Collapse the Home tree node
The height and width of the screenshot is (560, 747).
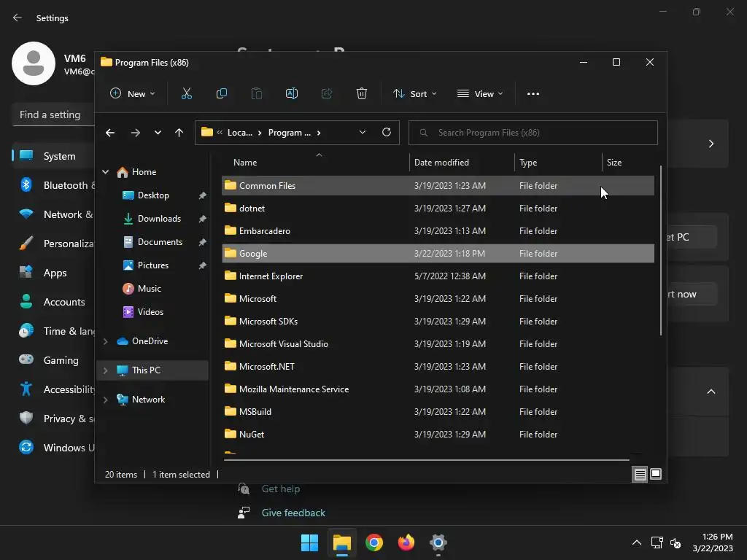point(106,172)
